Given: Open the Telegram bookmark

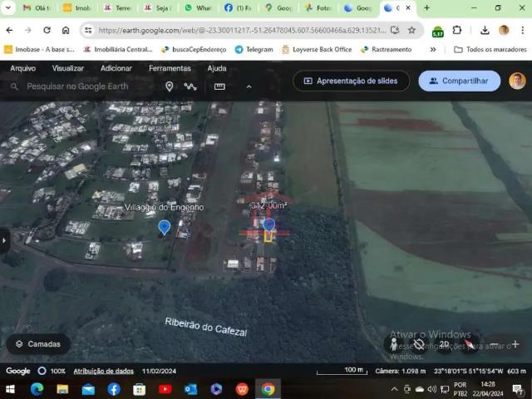Looking at the screenshot, I should click(x=254, y=50).
